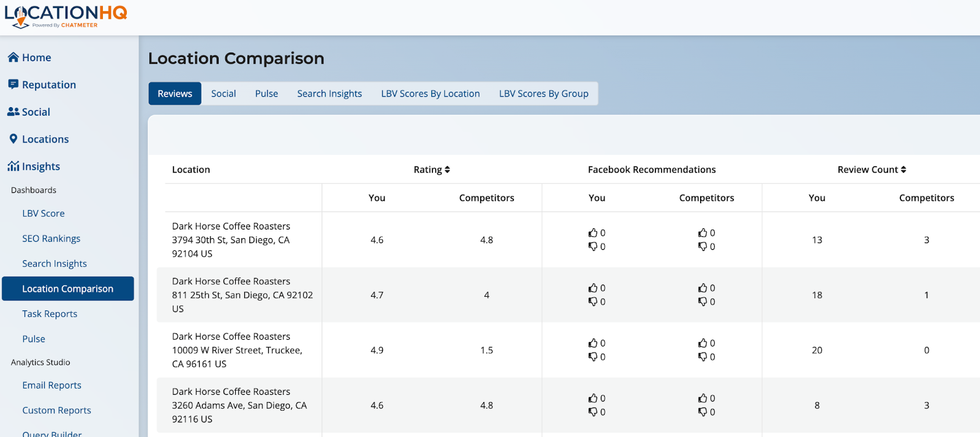980x437 pixels.
Task: Switch to the Social tab
Action: 224,94
